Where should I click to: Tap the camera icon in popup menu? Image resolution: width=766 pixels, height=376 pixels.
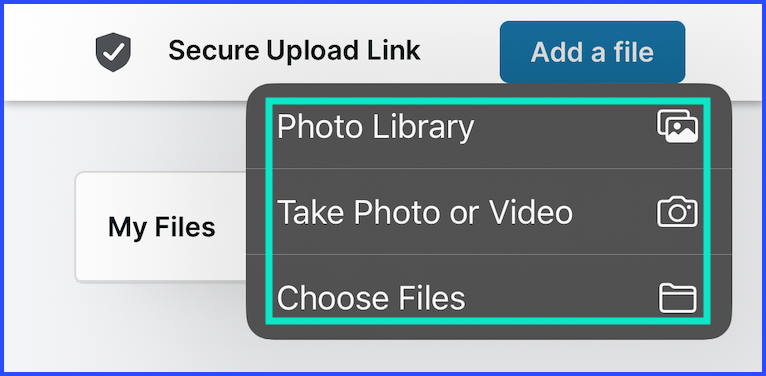click(677, 211)
